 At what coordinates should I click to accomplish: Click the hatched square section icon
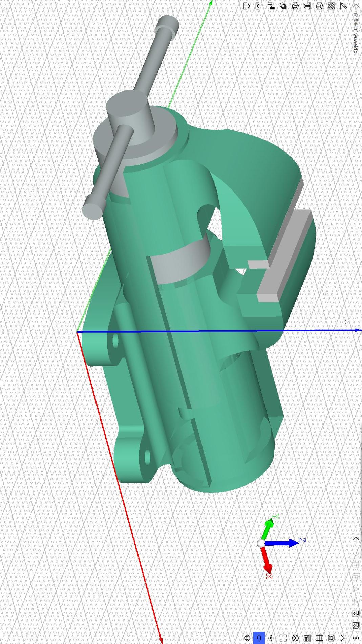tap(332, 6)
